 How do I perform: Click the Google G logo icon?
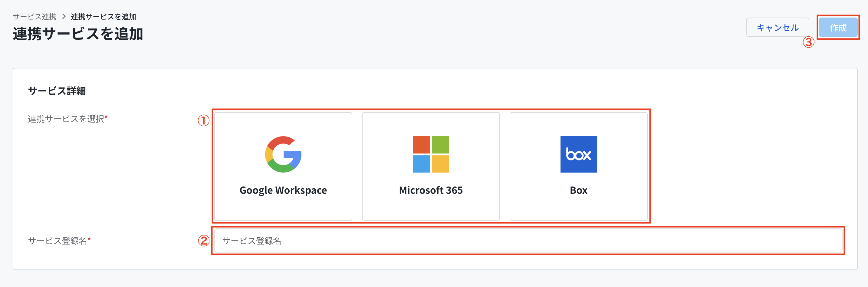click(283, 154)
